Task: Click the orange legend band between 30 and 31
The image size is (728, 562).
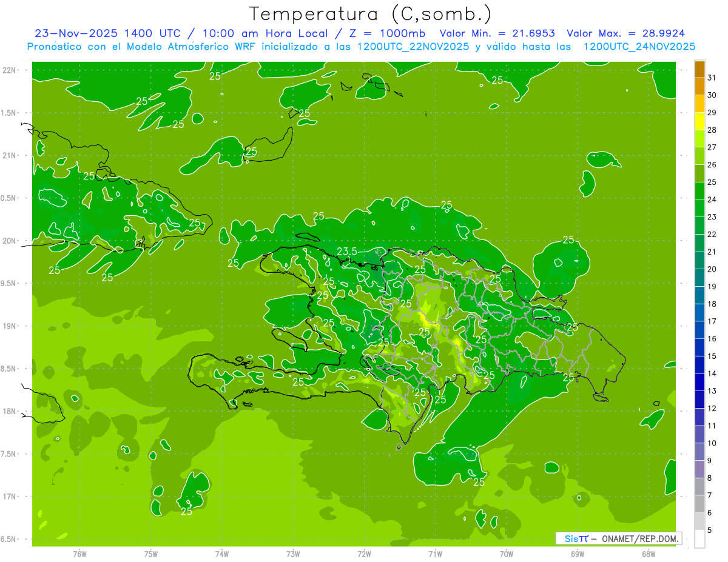Action: pyautogui.click(x=699, y=87)
